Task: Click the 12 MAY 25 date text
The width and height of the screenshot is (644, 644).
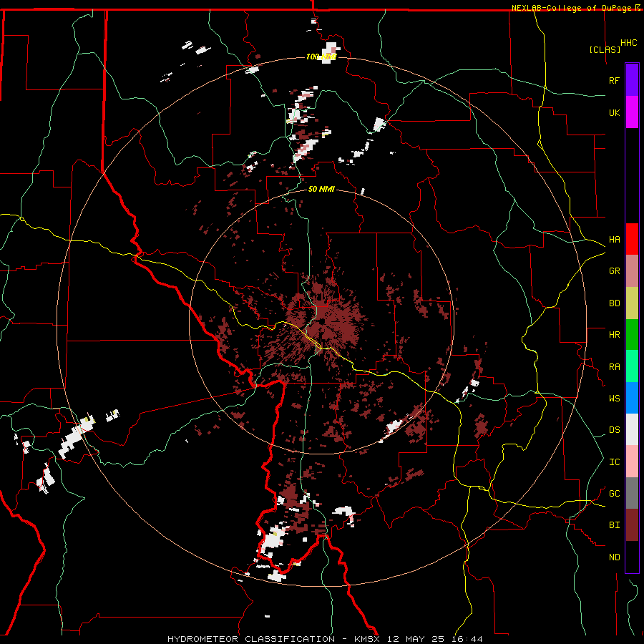Action: pyautogui.click(x=419, y=639)
